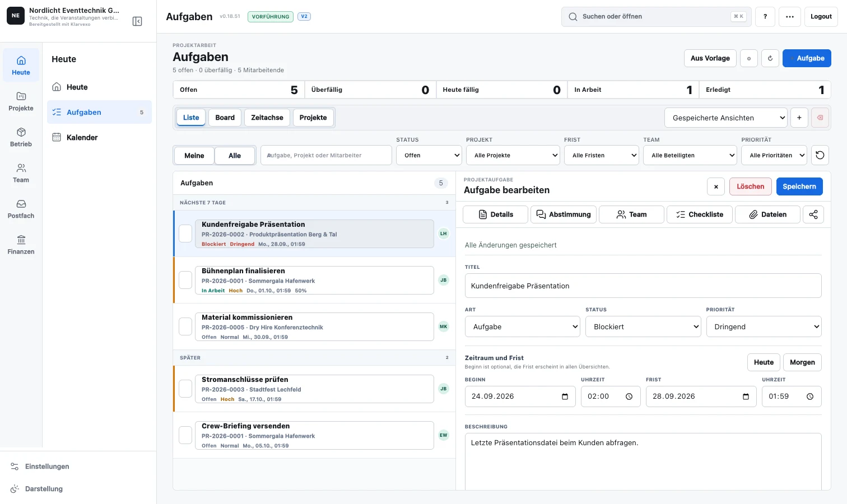Click the Aus Vorlage button
Screen dimensions: 847x504
coord(710,58)
